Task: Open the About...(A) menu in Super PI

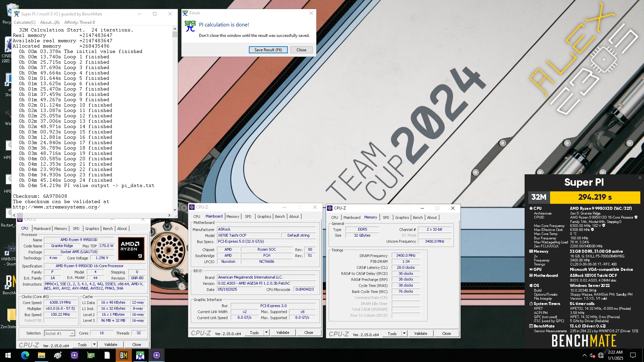Action: (x=50, y=22)
